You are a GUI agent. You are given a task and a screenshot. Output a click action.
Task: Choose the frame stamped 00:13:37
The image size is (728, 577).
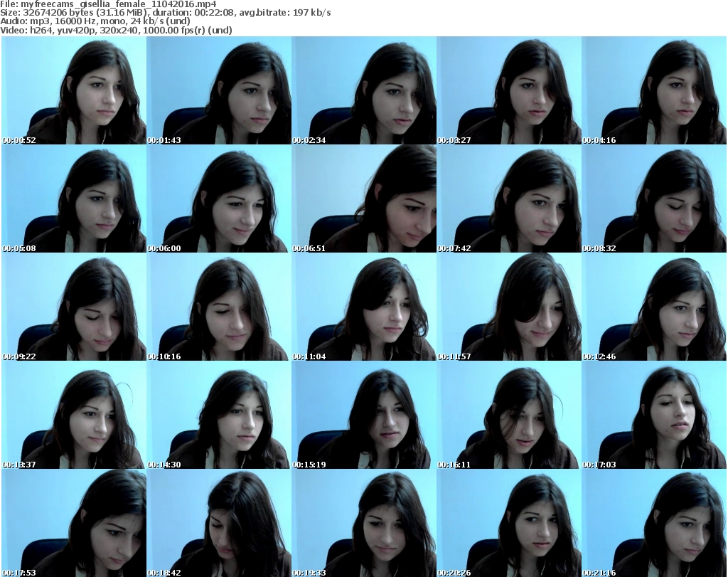tap(74, 415)
